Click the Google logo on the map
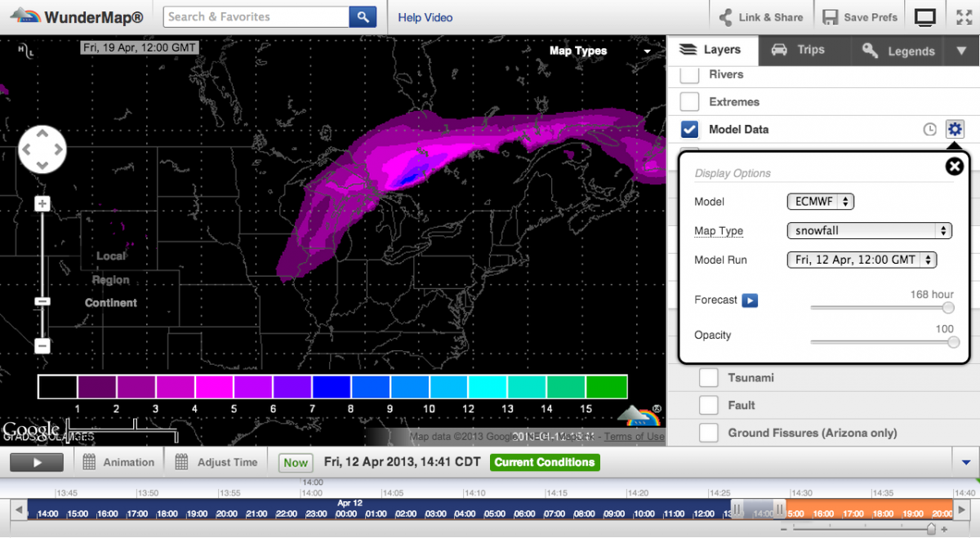 pos(31,430)
